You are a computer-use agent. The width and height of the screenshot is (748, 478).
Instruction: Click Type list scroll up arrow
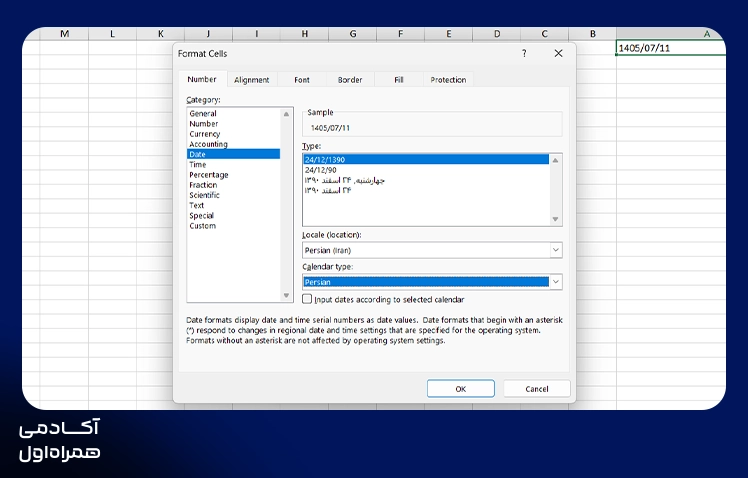click(x=555, y=160)
